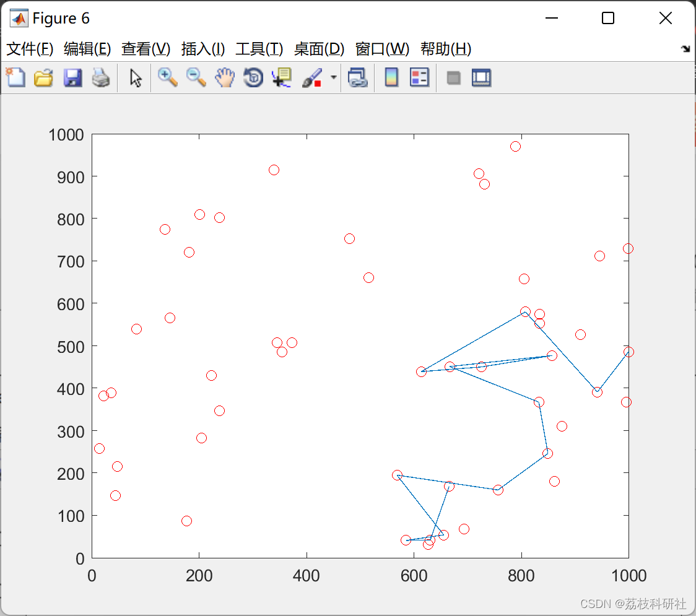Create a new figure with toolbar icon
This screenshot has height=616, width=696.
coord(15,77)
